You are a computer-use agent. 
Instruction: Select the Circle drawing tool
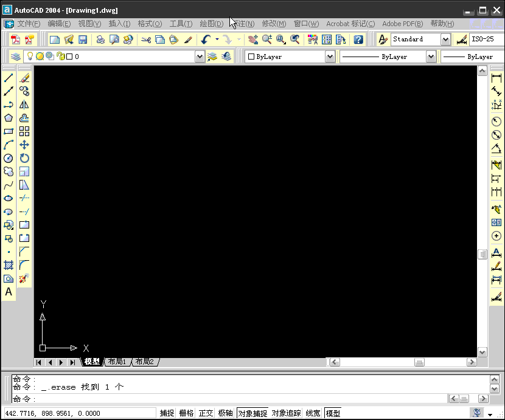pos(9,158)
